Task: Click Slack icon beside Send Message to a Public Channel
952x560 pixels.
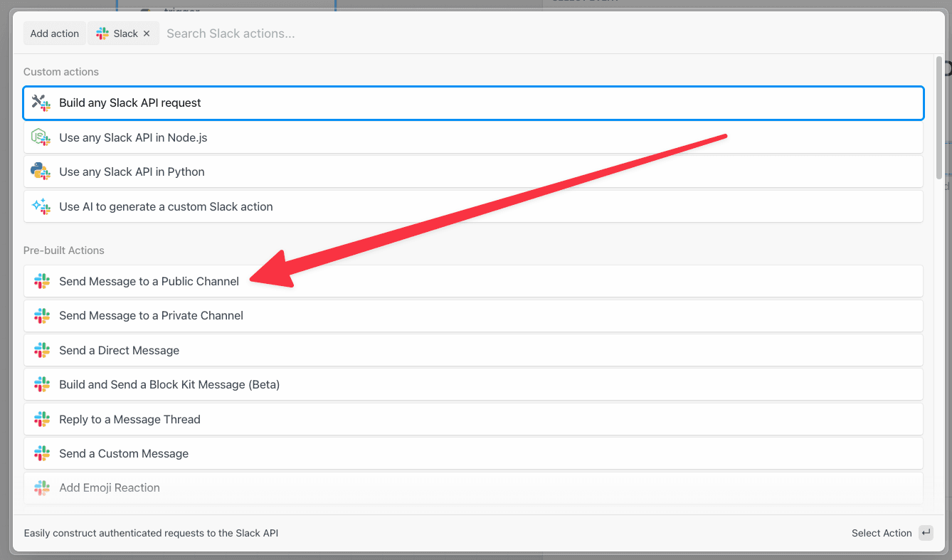Action: click(42, 281)
